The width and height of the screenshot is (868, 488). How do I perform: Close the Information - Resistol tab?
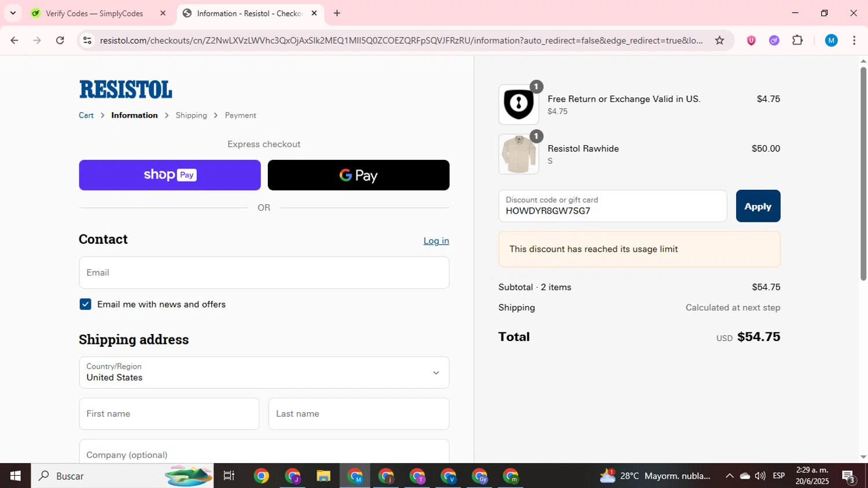[314, 13]
